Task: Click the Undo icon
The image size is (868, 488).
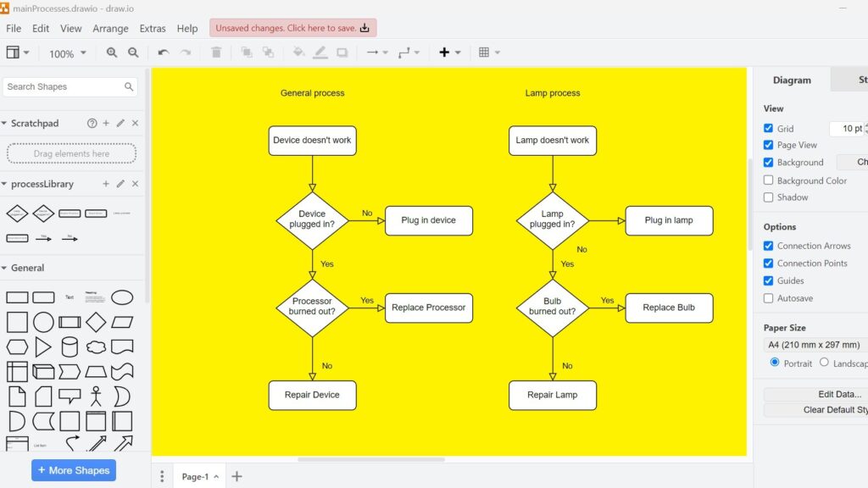Action: (164, 52)
